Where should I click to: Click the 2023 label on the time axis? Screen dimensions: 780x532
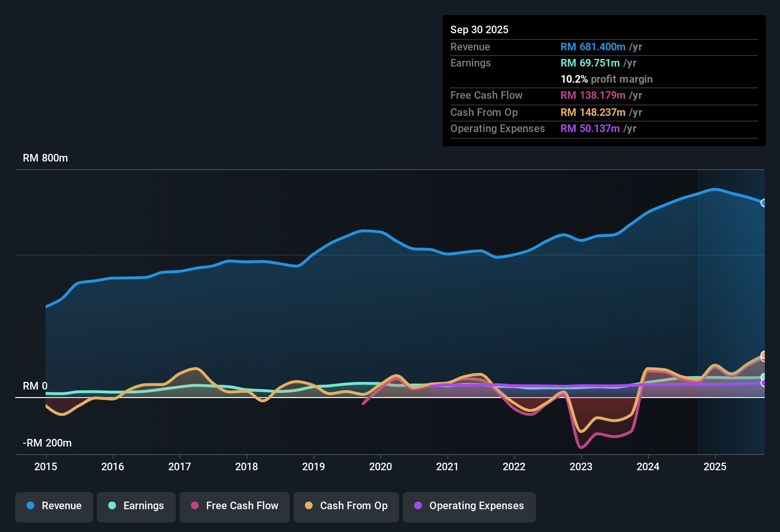pyautogui.click(x=581, y=467)
